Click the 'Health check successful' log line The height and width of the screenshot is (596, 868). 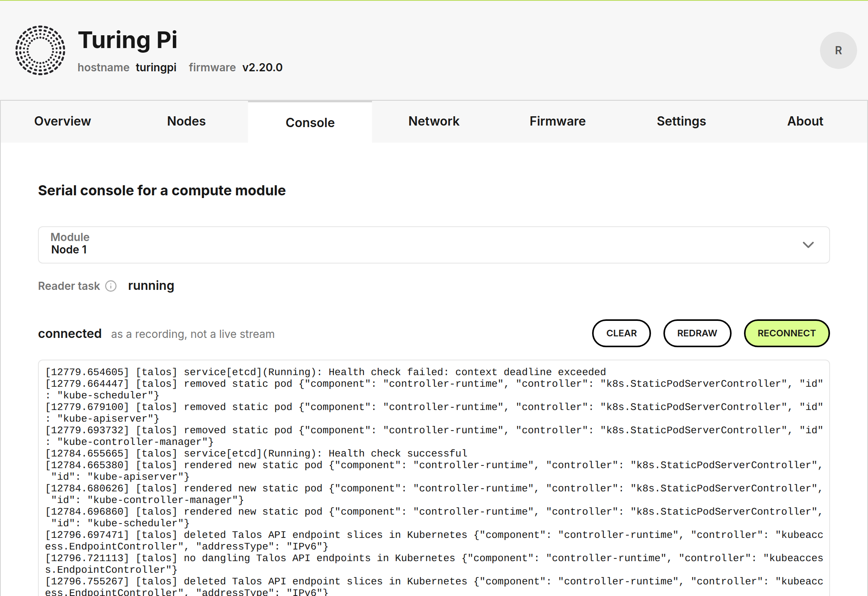pos(256,453)
